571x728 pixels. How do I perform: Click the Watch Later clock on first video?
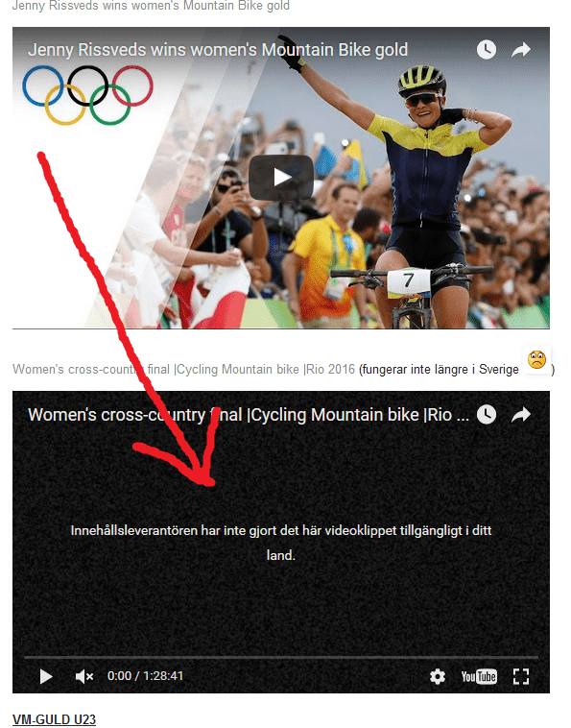pyautogui.click(x=487, y=50)
